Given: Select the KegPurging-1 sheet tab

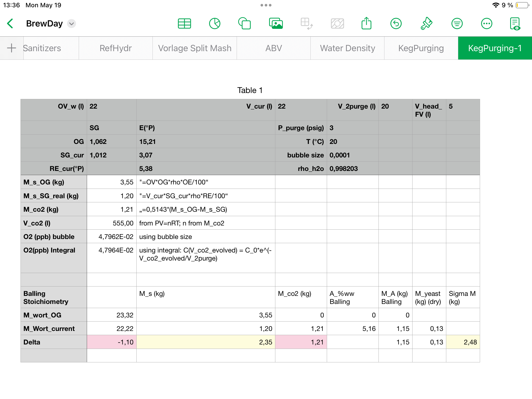Looking at the screenshot, I should click(x=495, y=48).
